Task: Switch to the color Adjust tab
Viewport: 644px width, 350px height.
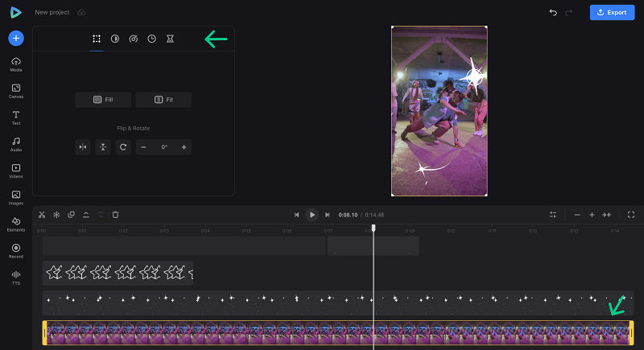Action: 115,39
